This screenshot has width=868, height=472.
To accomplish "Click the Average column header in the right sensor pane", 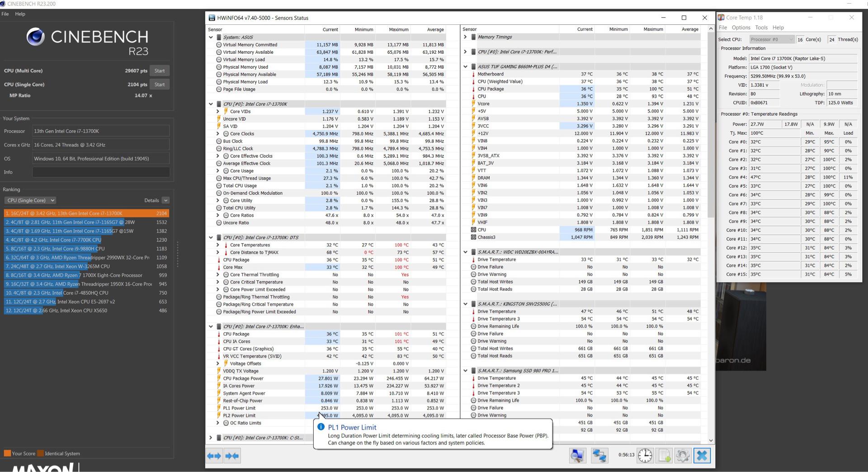I will pyautogui.click(x=683, y=29).
